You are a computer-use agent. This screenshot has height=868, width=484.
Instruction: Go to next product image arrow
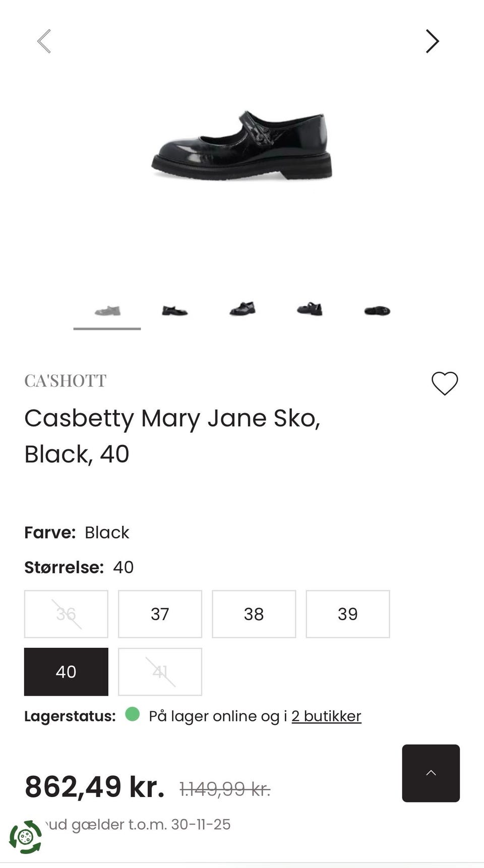click(432, 41)
